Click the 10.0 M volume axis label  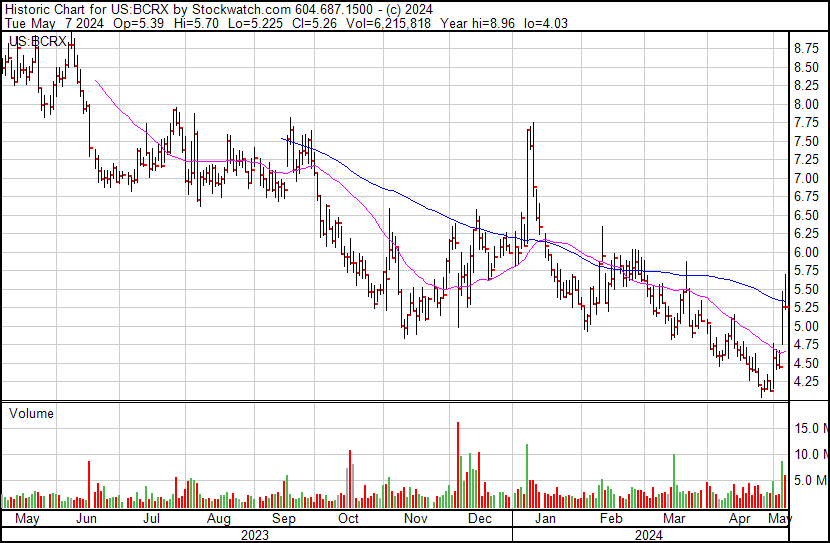(811, 454)
